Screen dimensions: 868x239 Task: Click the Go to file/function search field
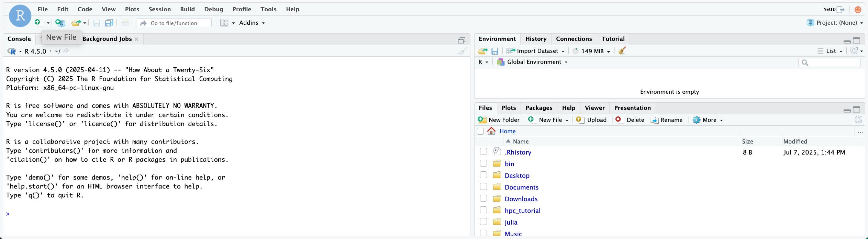click(179, 23)
